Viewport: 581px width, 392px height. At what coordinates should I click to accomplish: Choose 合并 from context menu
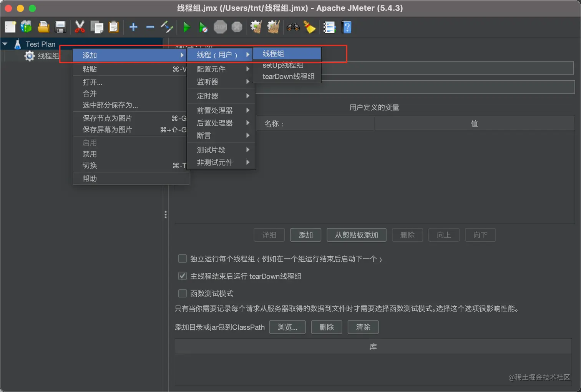coord(129,93)
